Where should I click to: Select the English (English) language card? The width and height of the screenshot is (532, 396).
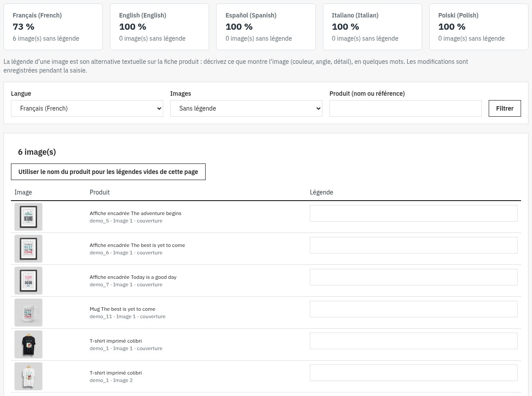pos(159,27)
